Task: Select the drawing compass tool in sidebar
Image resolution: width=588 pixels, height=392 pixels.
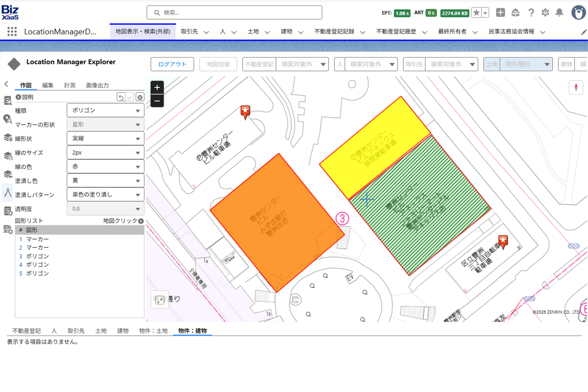Action: point(7,192)
